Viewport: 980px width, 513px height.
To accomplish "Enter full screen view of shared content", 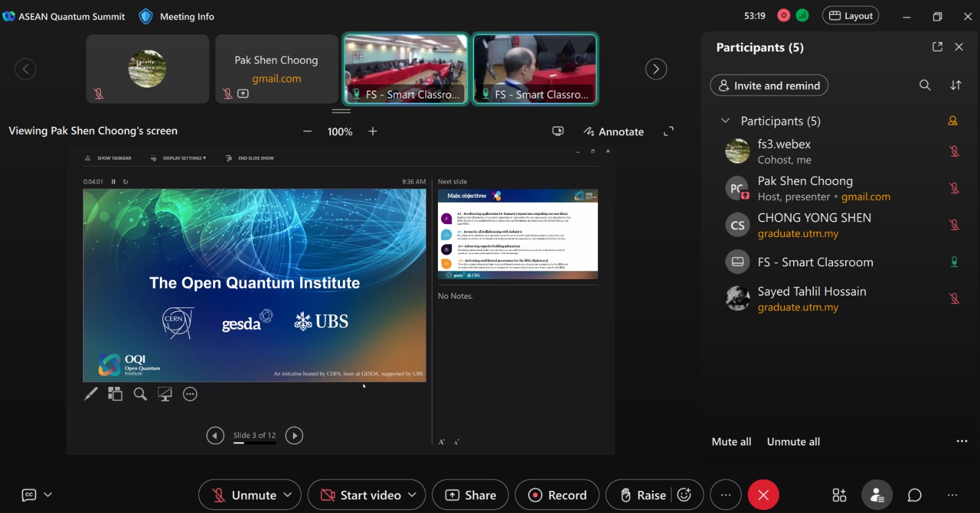I will (668, 132).
